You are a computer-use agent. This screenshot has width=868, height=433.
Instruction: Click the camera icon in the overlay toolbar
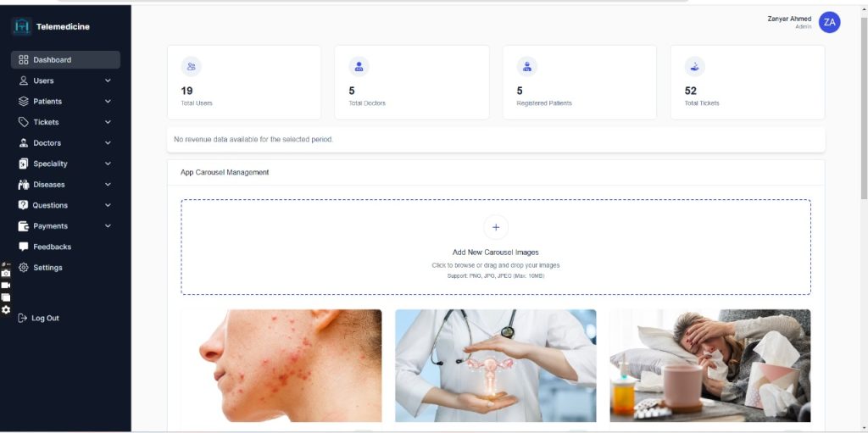pos(6,273)
